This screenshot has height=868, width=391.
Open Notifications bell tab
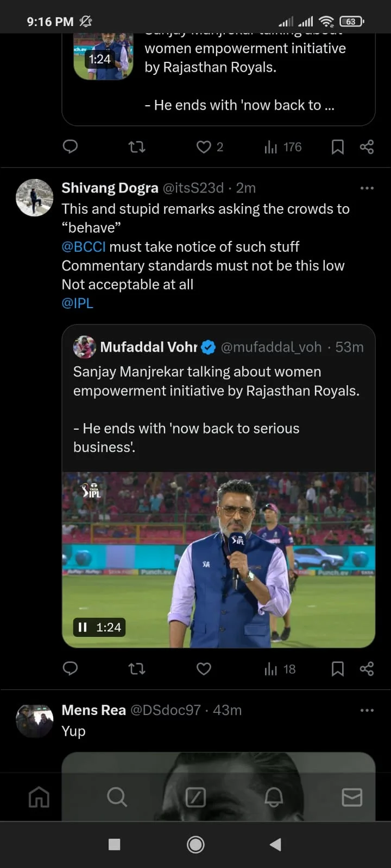tap(274, 797)
